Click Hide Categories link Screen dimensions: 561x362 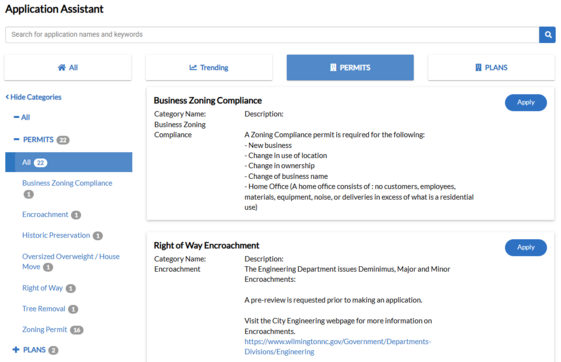point(34,97)
